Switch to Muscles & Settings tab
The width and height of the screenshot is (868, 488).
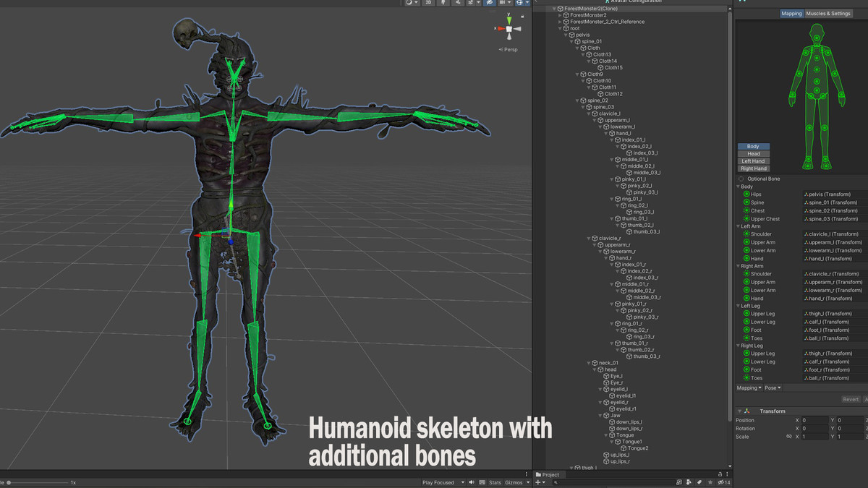[828, 13]
